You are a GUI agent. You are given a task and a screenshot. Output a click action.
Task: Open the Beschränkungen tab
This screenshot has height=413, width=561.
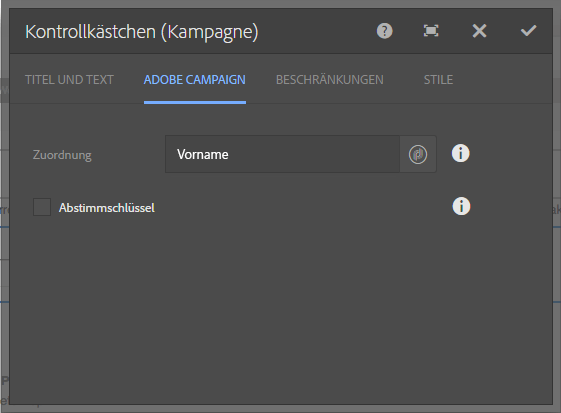click(x=330, y=79)
